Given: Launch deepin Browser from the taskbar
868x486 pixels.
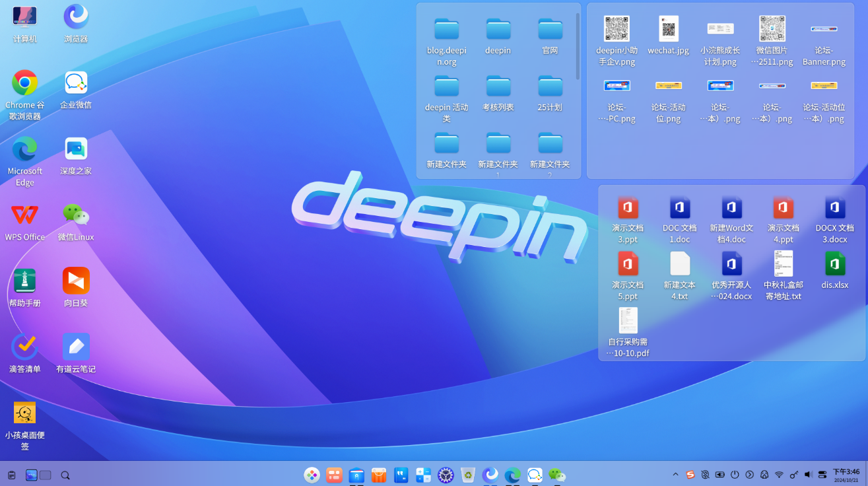Looking at the screenshot, I should (490, 475).
